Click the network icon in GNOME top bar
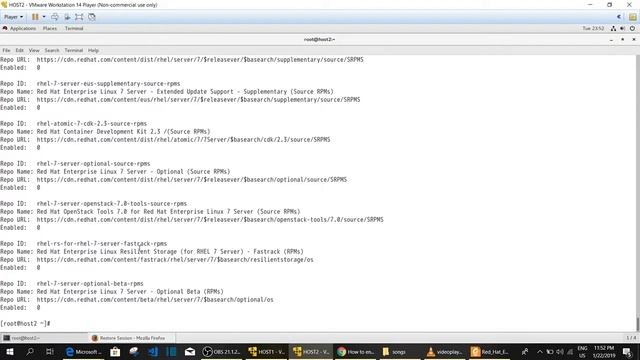640x360 pixels. 613,28
